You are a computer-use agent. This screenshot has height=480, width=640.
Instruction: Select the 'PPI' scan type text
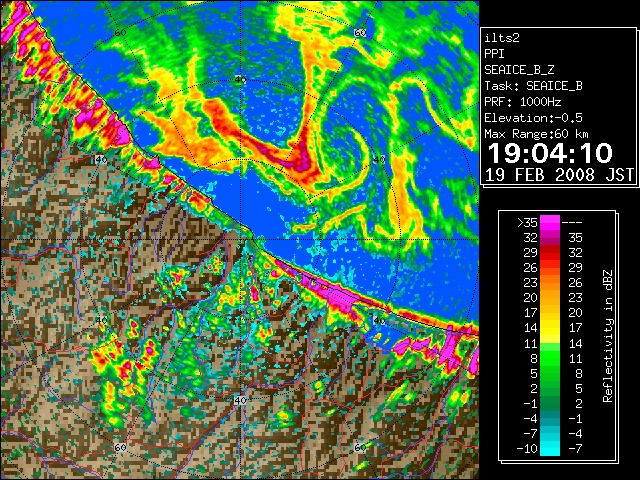coord(494,54)
